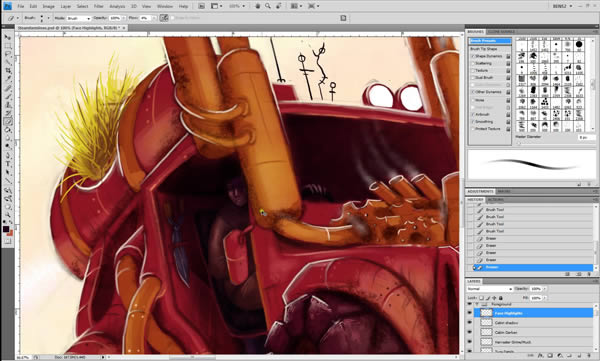Select the Rectangular Marquee tool

coord(7,46)
